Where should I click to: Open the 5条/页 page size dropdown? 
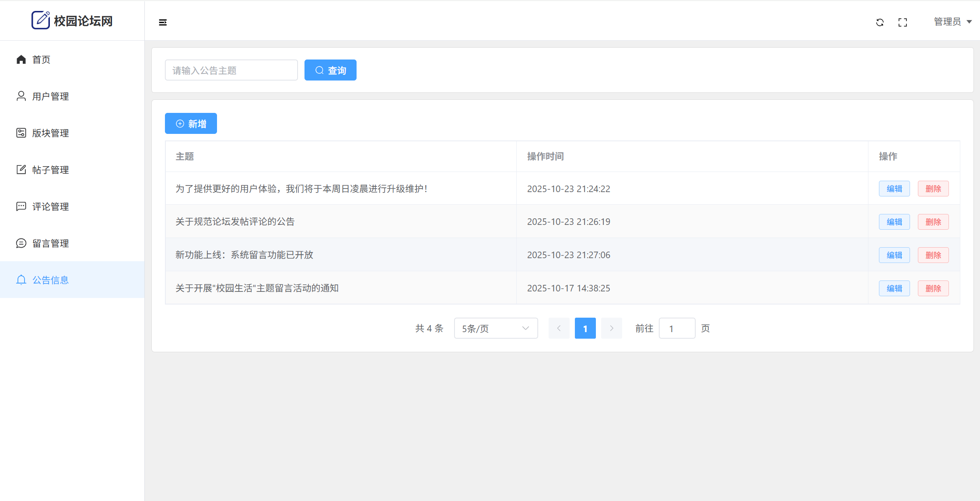(496, 328)
